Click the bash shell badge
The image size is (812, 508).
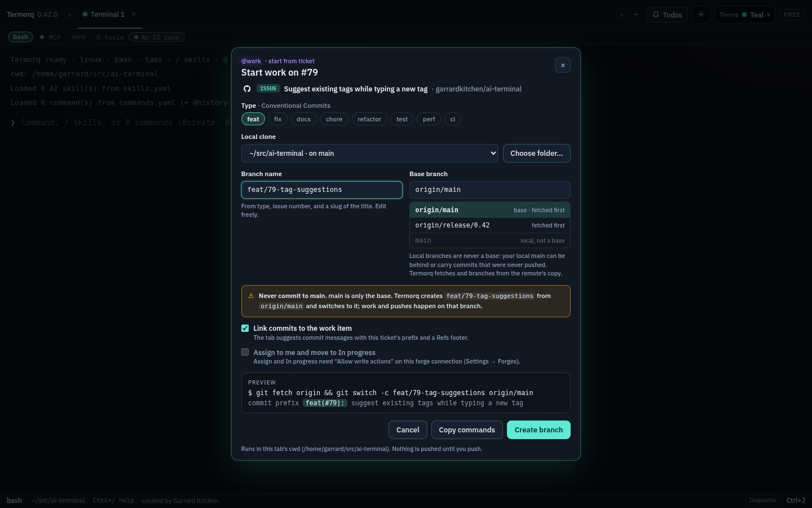20,37
